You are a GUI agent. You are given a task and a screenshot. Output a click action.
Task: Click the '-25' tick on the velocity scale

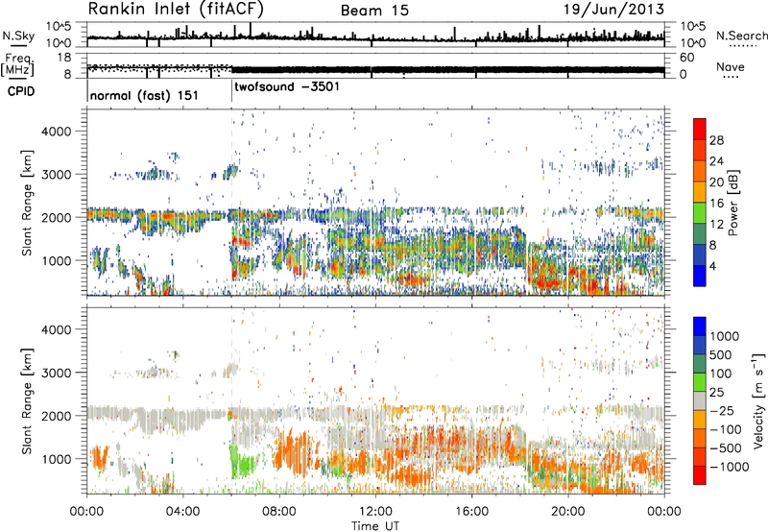[x=722, y=410]
